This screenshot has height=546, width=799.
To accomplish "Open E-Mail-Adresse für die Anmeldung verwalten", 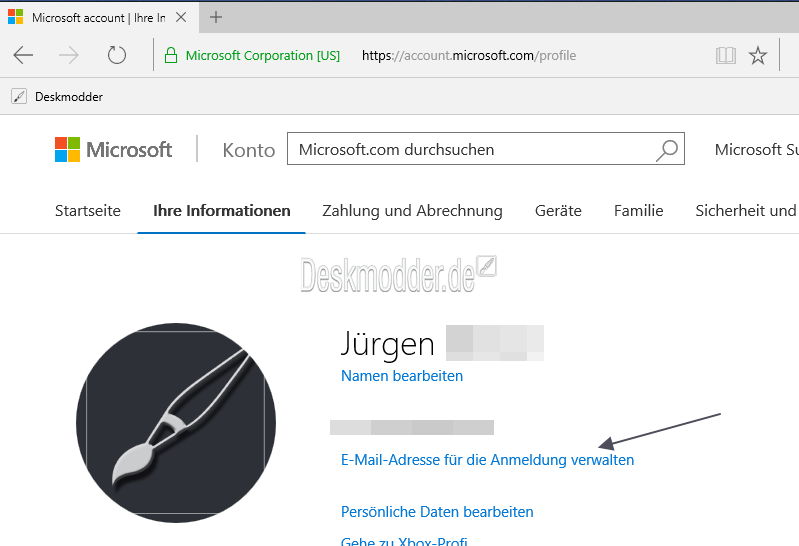I will pos(488,460).
